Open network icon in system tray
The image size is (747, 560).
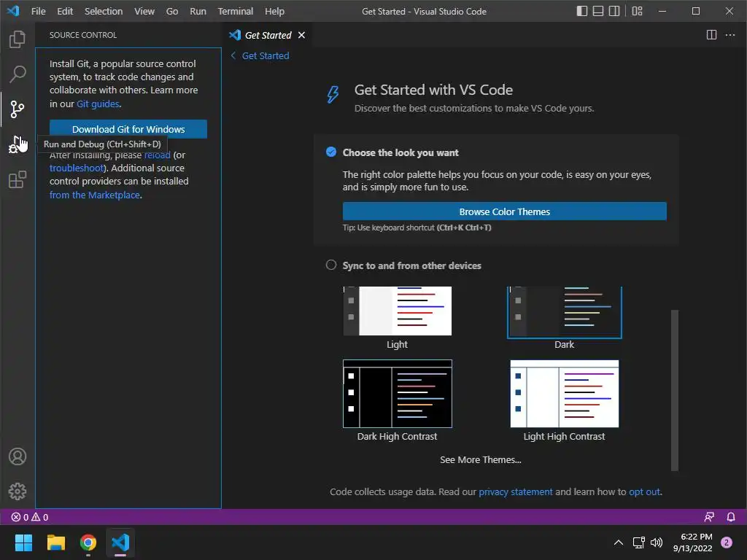tap(638, 542)
